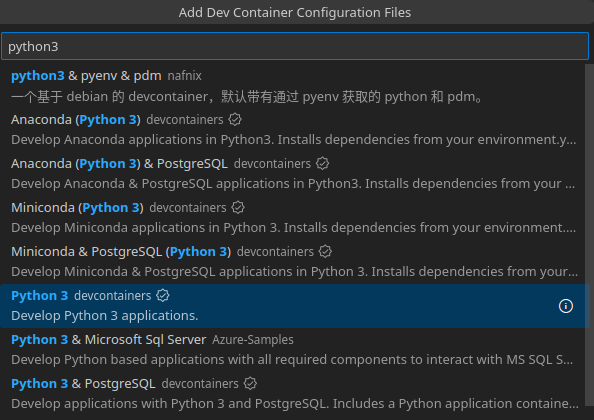Click the Add Dev Container Configuration Files title

(x=295, y=12)
